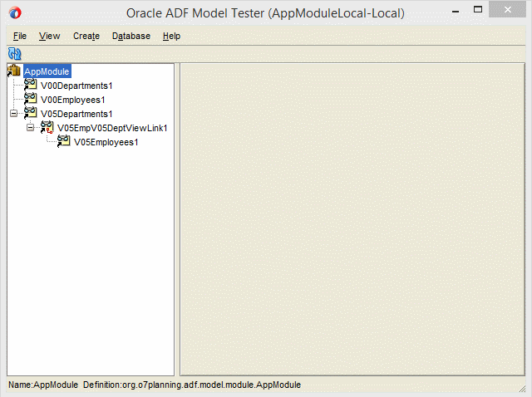Select the AppModule root node
This screenshot has height=397, width=532.
coord(47,71)
